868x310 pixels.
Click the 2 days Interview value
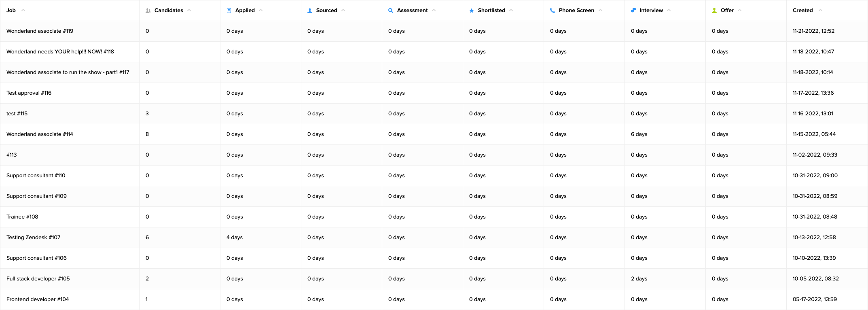coord(639,279)
